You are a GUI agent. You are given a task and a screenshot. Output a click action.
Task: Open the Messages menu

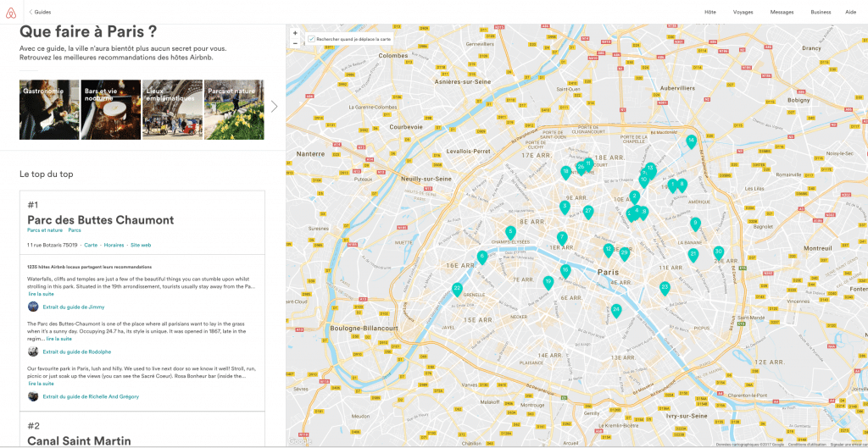[x=782, y=12]
